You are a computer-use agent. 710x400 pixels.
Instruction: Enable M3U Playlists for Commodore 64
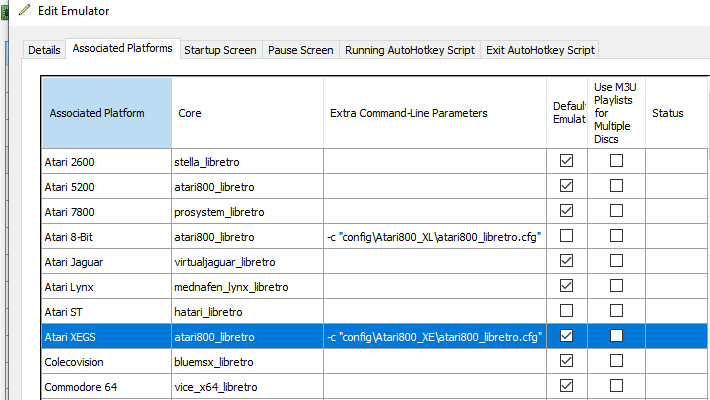(x=616, y=386)
